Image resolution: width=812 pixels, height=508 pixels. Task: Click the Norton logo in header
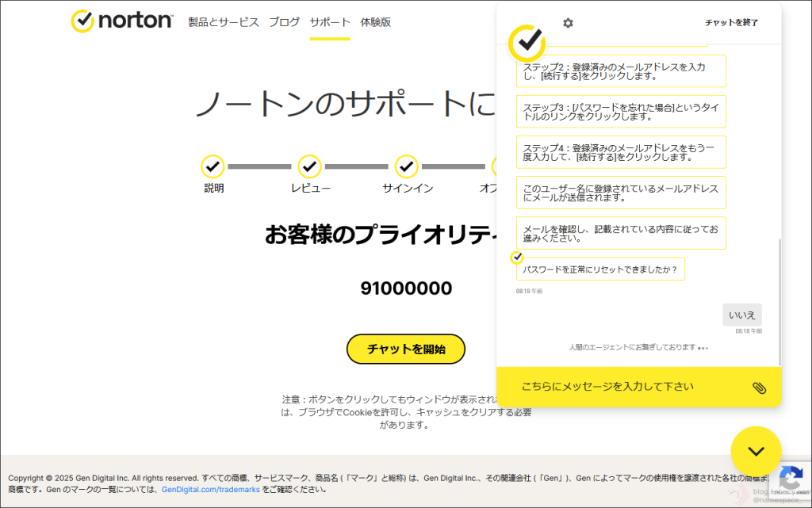tap(121, 21)
